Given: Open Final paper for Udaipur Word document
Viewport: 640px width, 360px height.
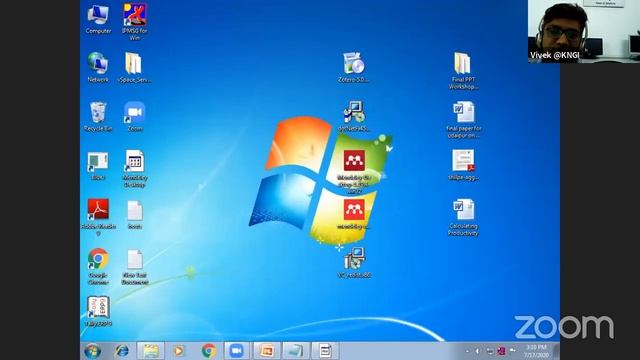Looking at the screenshot, I should pos(463,120).
